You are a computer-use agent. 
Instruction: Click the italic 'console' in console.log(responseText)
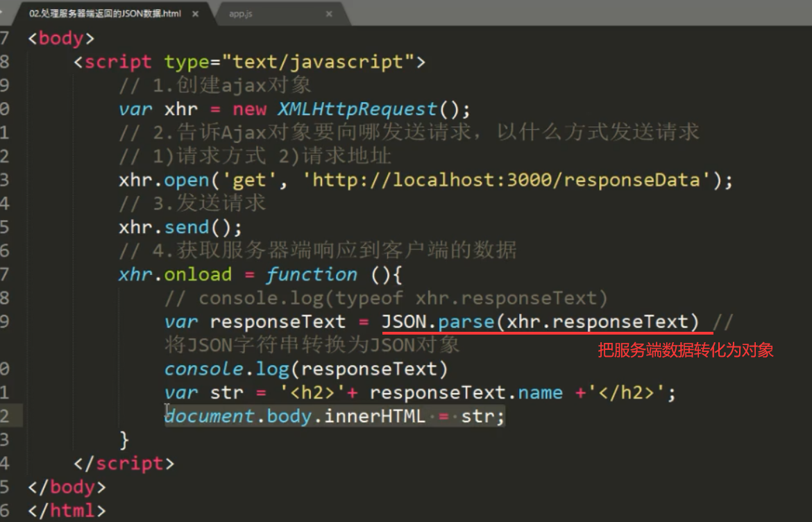(x=203, y=369)
